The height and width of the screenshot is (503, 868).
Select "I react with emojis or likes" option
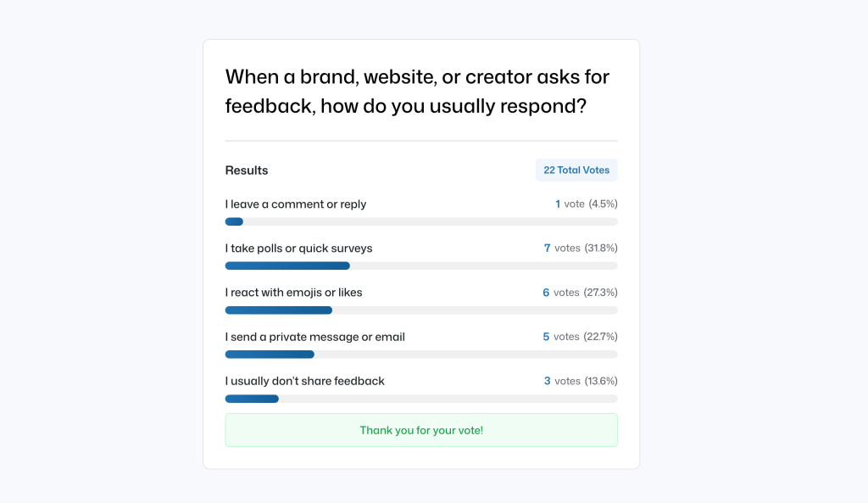click(x=293, y=293)
